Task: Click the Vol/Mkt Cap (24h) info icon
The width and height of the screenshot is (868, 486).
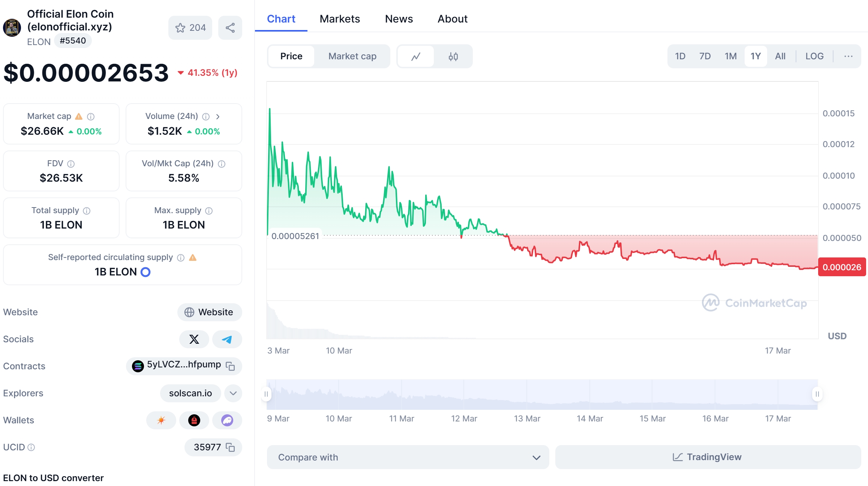Action: coord(222,164)
